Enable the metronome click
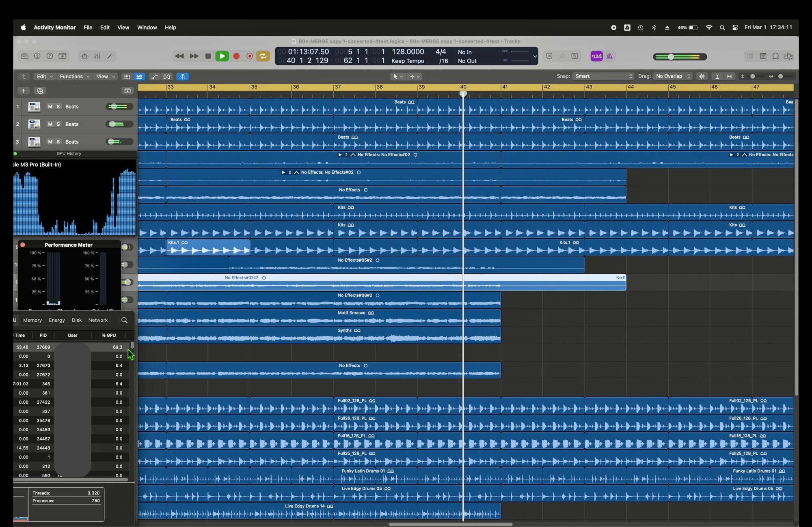The width and height of the screenshot is (812, 527). pyautogui.click(x=609, y=56)
